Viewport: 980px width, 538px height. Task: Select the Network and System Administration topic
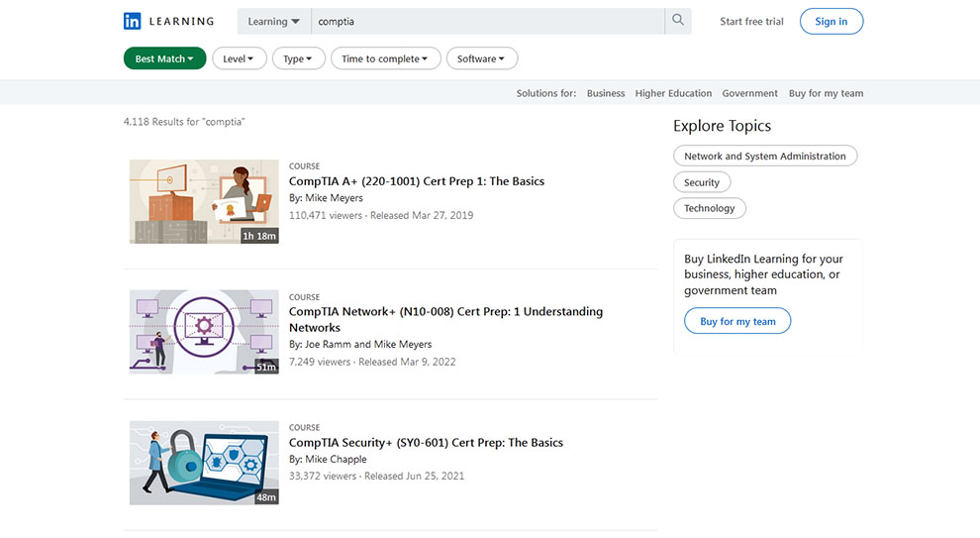point(764,156)
